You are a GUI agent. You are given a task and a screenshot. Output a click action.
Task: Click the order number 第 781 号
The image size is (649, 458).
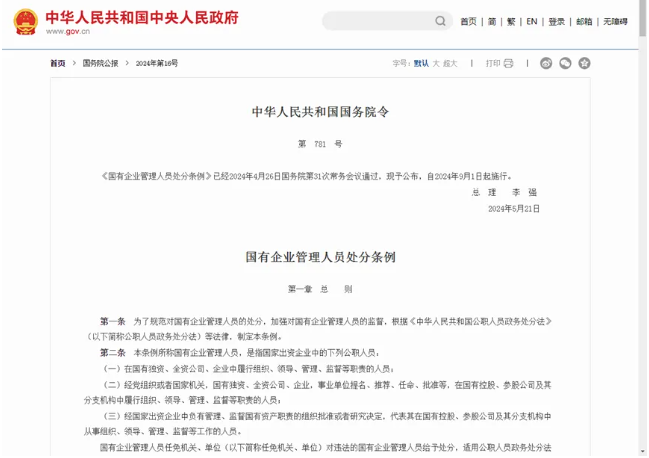[x=320, y=144]
